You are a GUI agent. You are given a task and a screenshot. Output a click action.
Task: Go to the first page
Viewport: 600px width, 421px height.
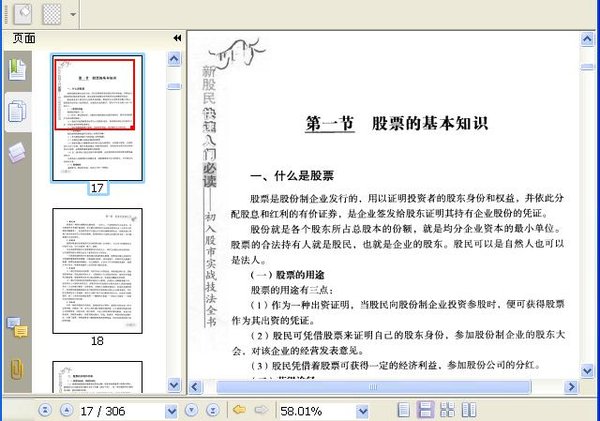coord(45,410)
